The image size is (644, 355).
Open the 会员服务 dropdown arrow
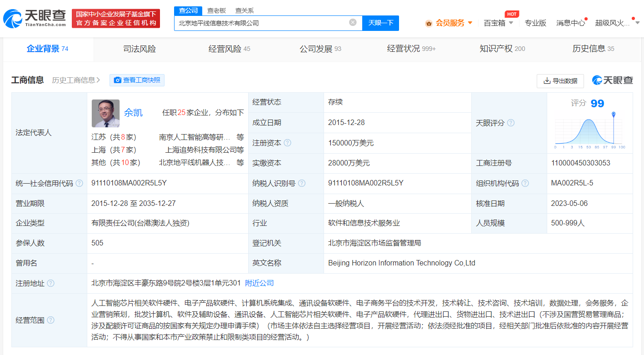coord(470,23)
